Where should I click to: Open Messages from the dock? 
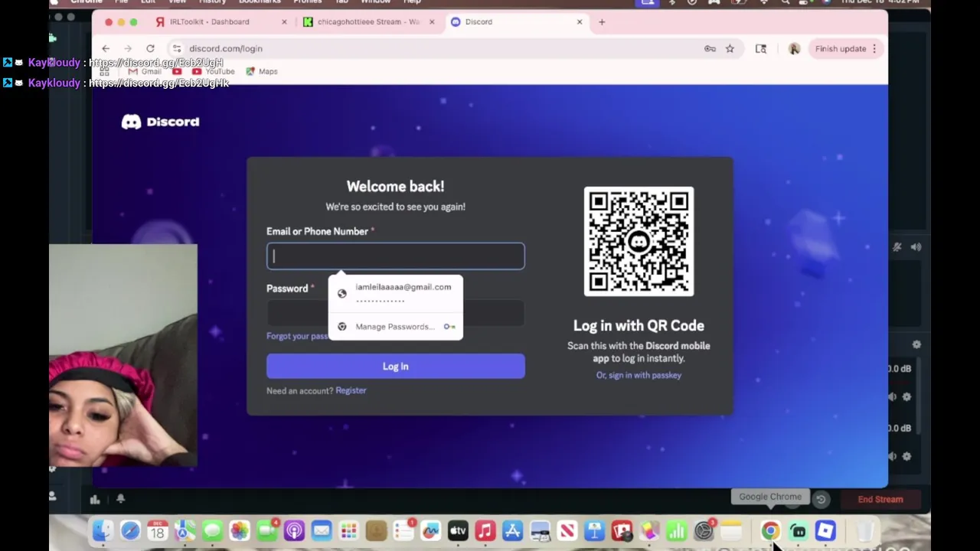pyautogui.click(x=212, y=530)
